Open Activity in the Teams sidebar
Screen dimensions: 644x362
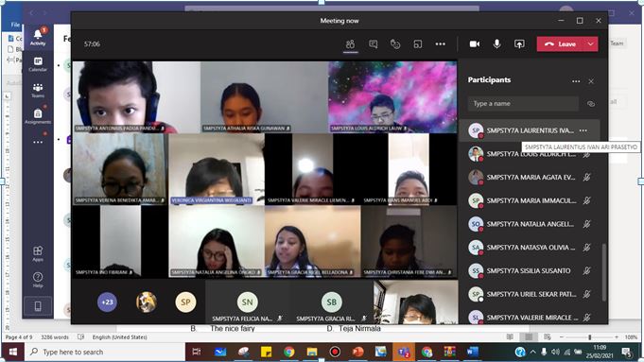tap(38, 38)
